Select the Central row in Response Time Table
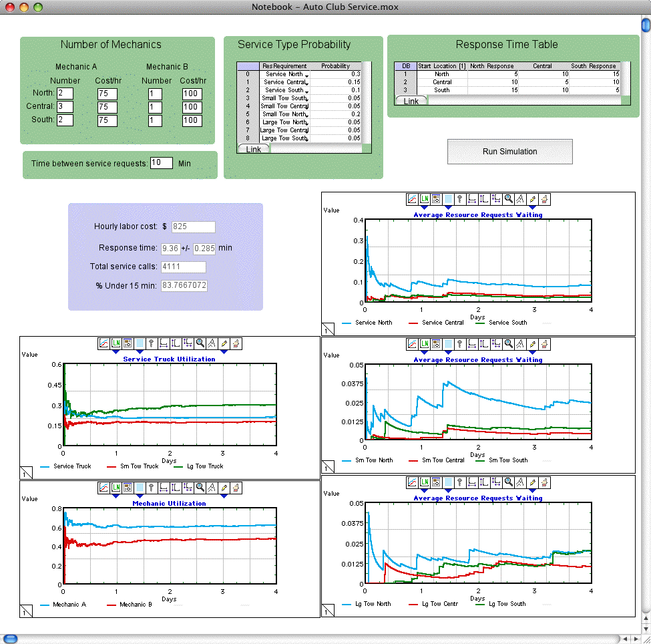 click(x=507, y=82)
